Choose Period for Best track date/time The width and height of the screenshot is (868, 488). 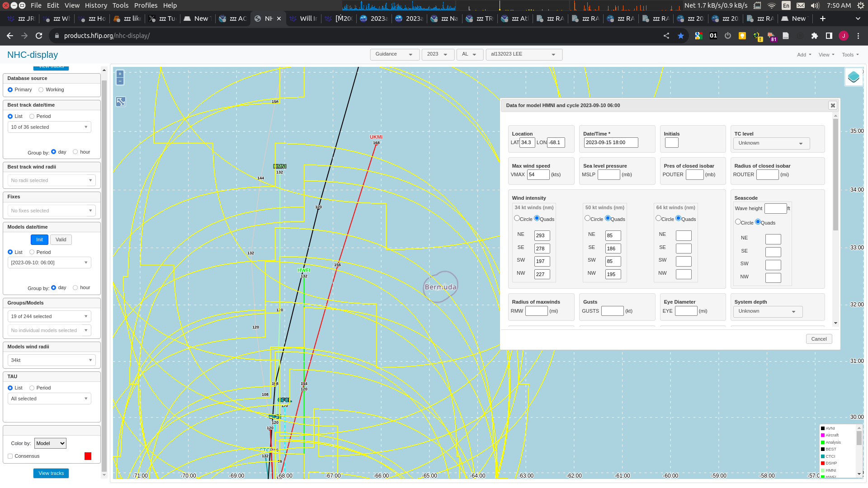coord(32,116)
